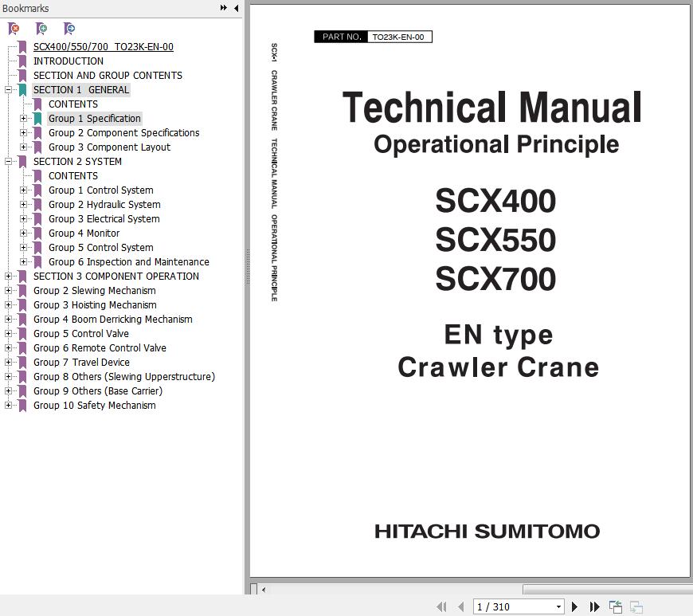Click the horizontal scrollbar left arrow
693x616 pixels.
(x=264, y=590)
